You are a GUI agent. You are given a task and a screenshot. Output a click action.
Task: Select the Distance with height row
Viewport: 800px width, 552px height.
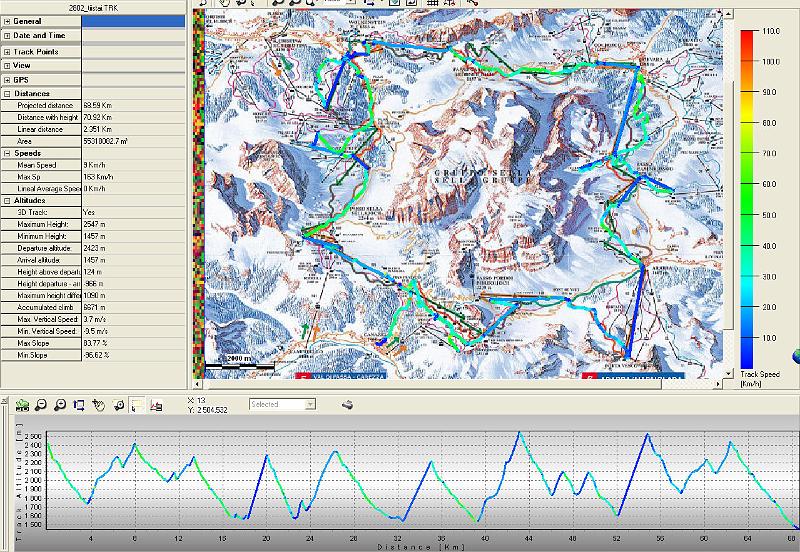pos(93,117)
